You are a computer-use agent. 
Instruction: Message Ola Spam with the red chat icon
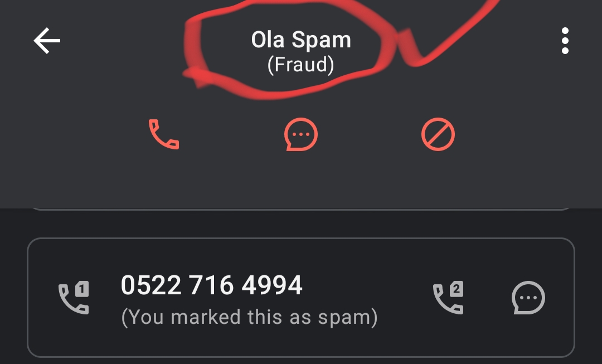[x=301, y=135]
